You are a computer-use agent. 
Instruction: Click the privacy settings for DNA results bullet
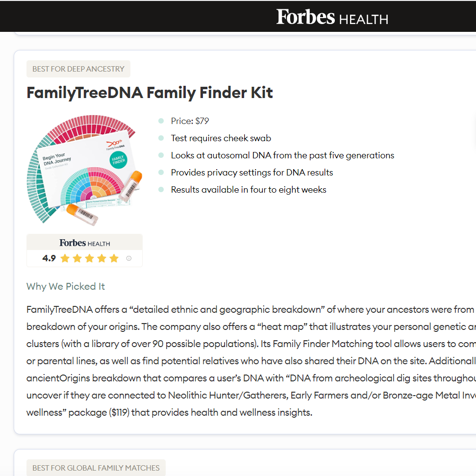251,173
